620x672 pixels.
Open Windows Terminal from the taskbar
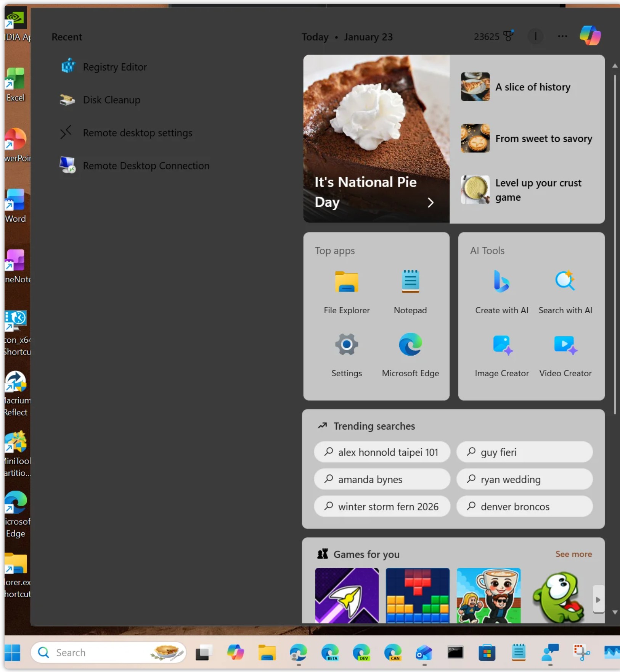pyautogui.click(x=456, y=652)
